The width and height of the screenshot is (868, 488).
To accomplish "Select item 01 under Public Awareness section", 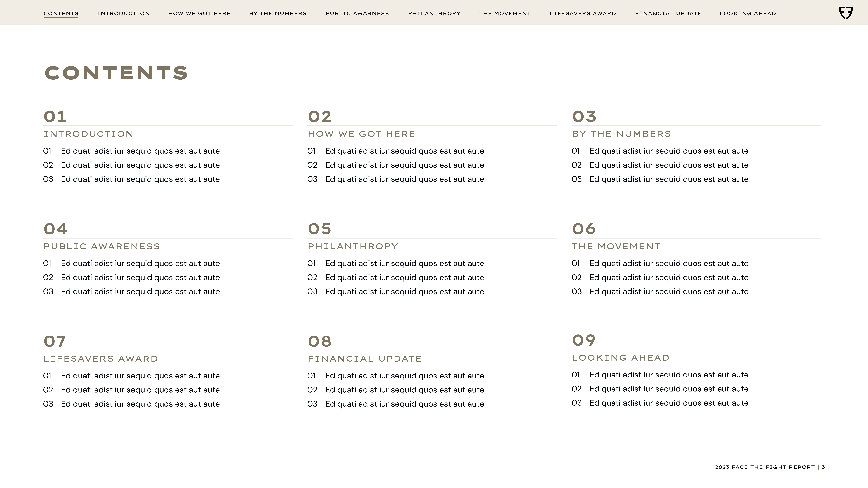I will point(131,264).
